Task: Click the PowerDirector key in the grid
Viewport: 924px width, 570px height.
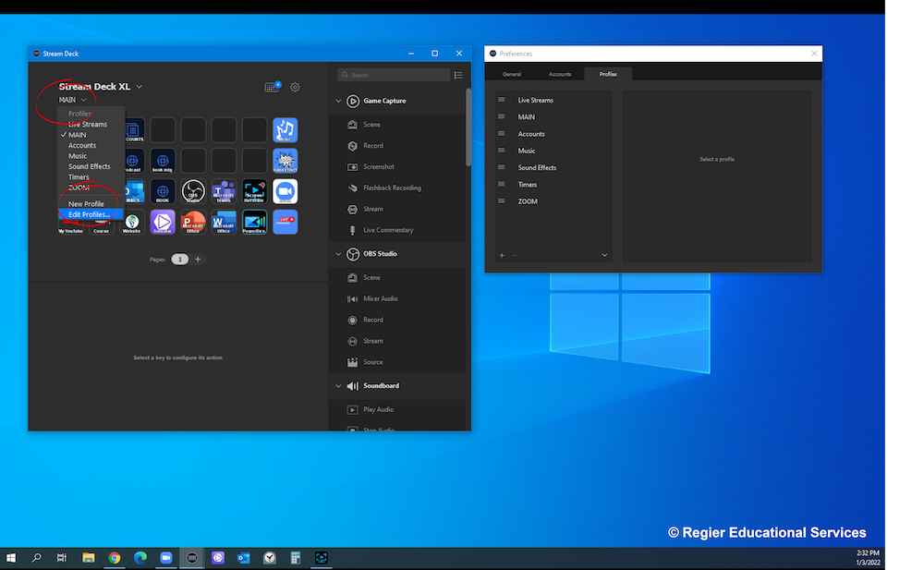Action: 255,223
